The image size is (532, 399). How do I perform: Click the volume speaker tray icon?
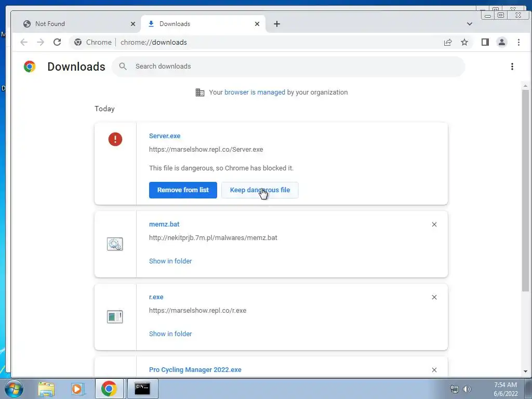467,389
